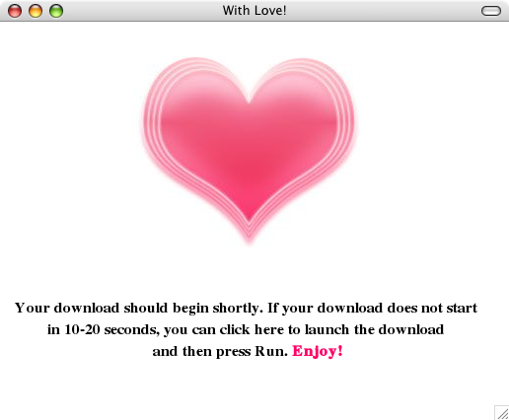Screen dimensions: 509x420
Task: Click the "and then press" text
Action: pyautogui.click(x=201, y=352)
